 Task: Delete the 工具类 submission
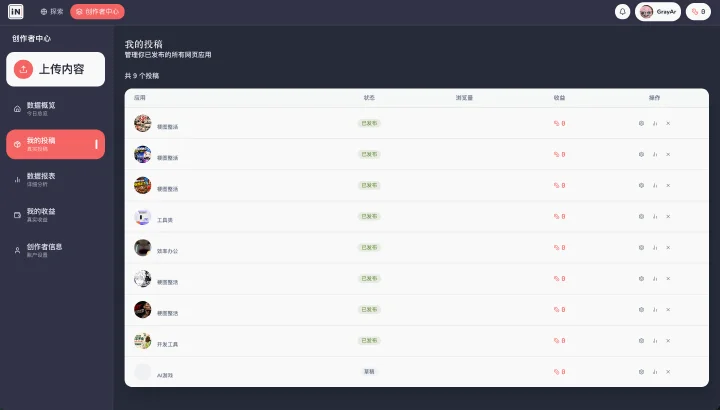click(668, 217)
